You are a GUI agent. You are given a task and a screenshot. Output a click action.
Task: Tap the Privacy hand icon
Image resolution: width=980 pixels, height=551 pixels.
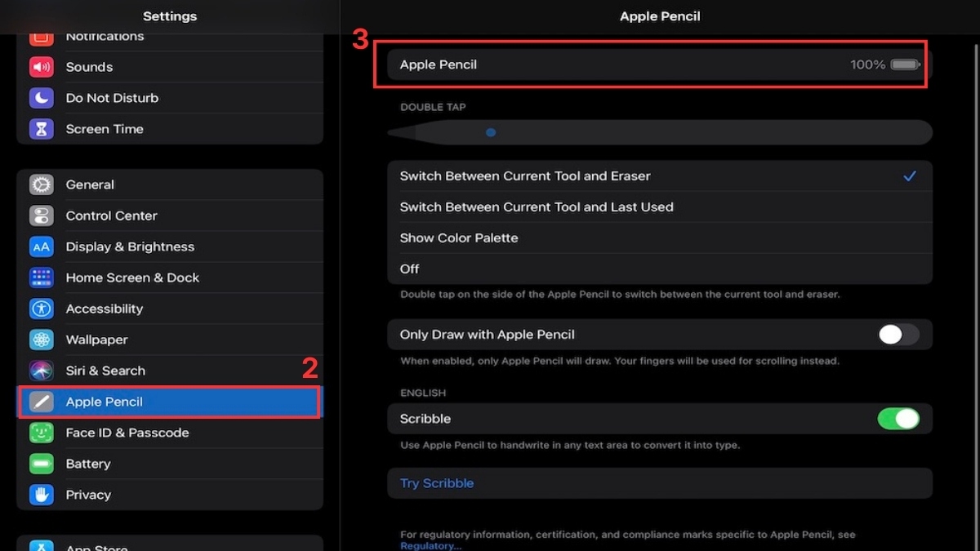tap(42, 495)
